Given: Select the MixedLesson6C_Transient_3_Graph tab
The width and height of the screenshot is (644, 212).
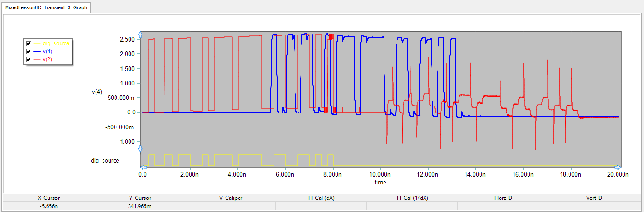Looking at the screenshot, I should coord(45,8).
